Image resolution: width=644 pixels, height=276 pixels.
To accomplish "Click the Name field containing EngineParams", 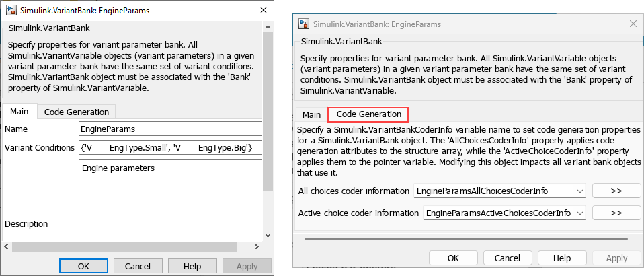I will click(169, 129).
